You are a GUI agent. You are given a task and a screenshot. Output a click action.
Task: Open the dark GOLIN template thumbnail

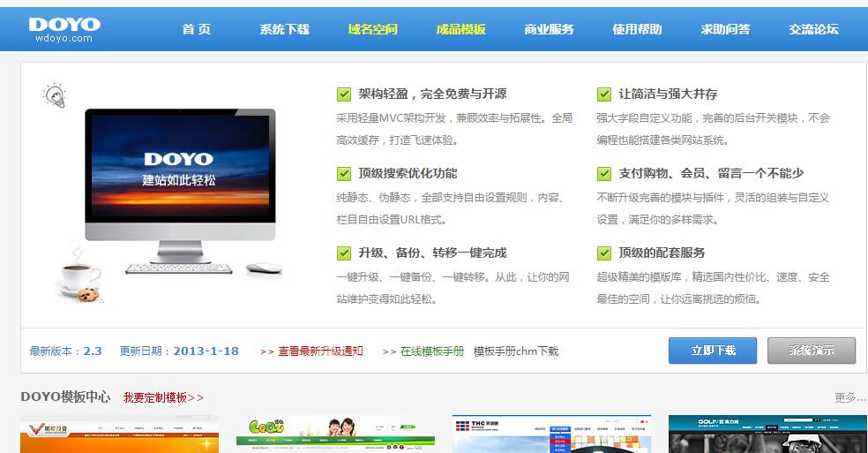767,434
